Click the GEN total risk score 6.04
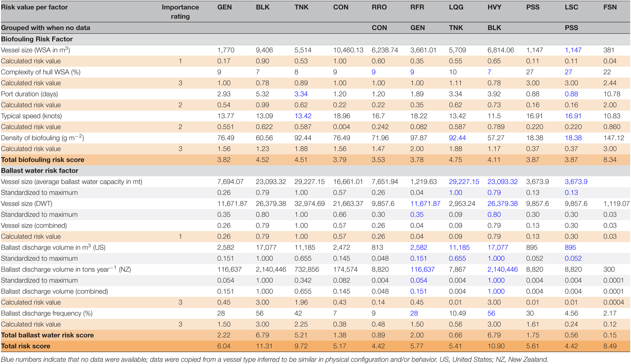 pyautogui.click(x=224, y=346)
